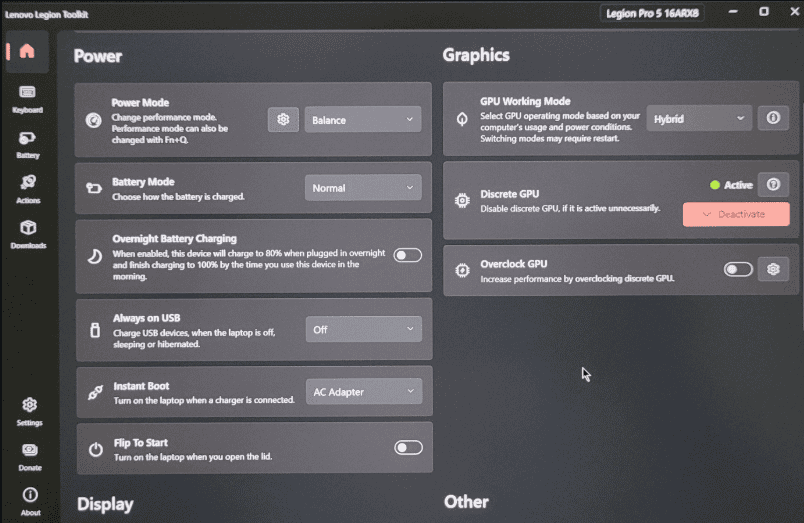Click the Flip To Start power icon
The height and width of the screenshot is (523, 804).
tap(96, 450)
